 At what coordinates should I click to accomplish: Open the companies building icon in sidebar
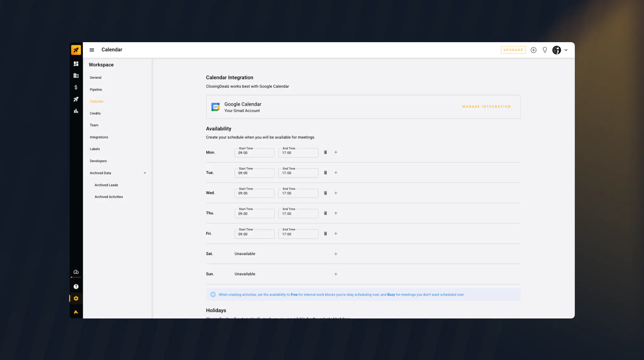pos(76,76)
